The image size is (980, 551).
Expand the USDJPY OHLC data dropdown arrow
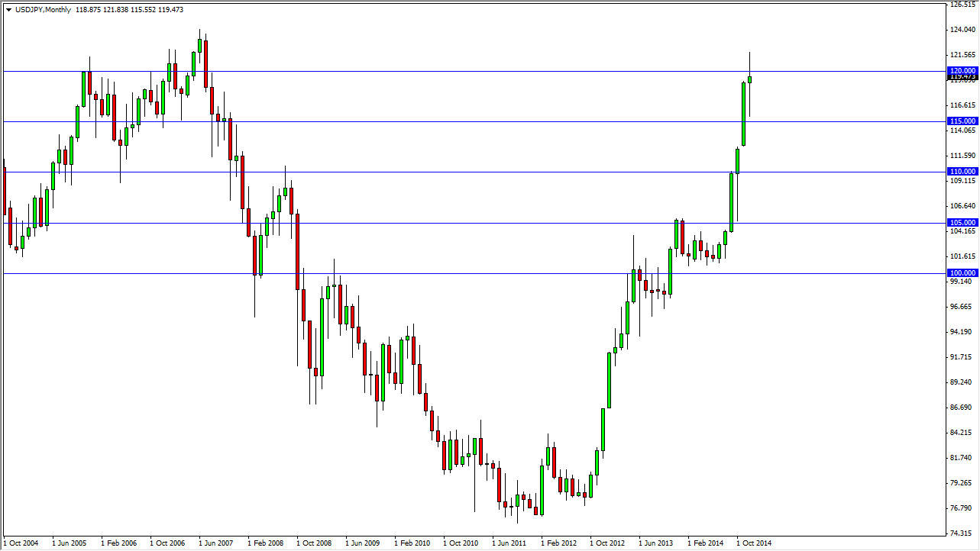coord(8,11)
